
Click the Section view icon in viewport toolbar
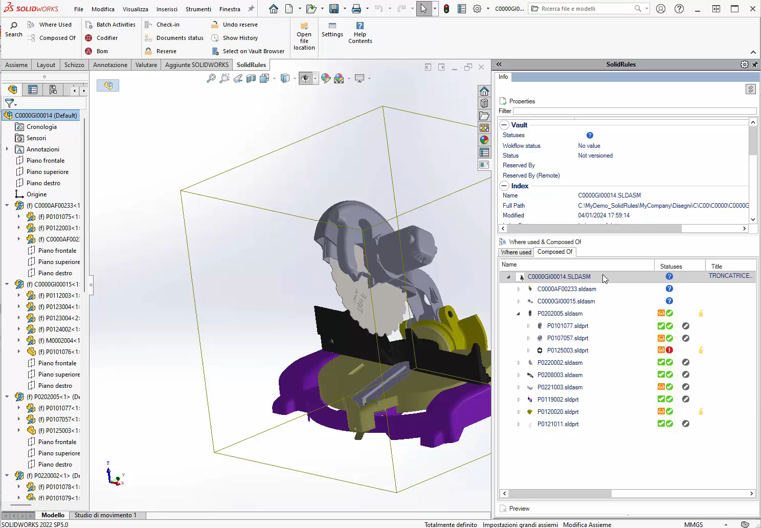point(251,78)
